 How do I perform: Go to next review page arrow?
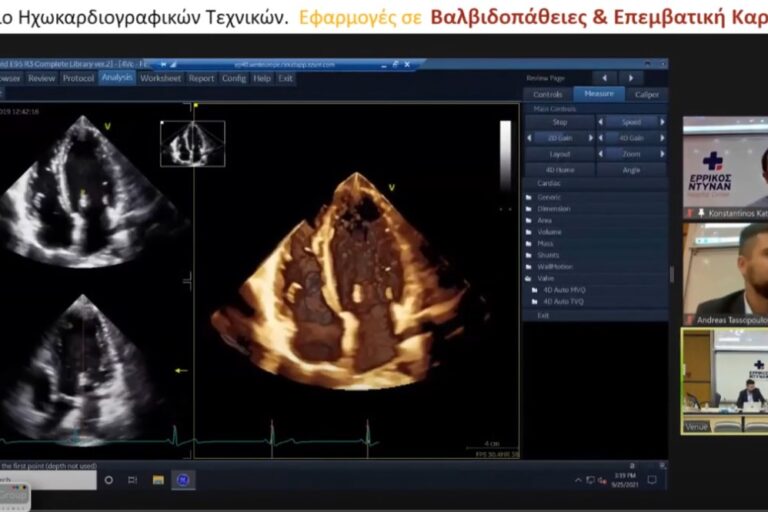(x=631, y=78)
